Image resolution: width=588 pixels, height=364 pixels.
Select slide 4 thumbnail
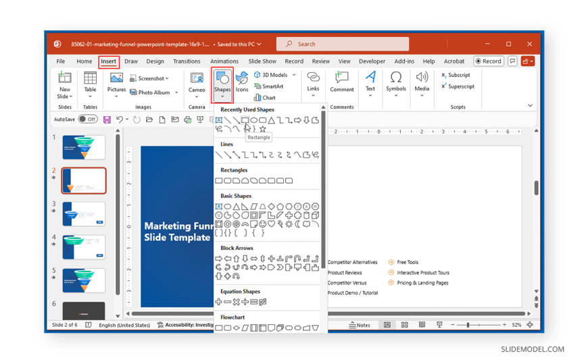click(84, 247)
